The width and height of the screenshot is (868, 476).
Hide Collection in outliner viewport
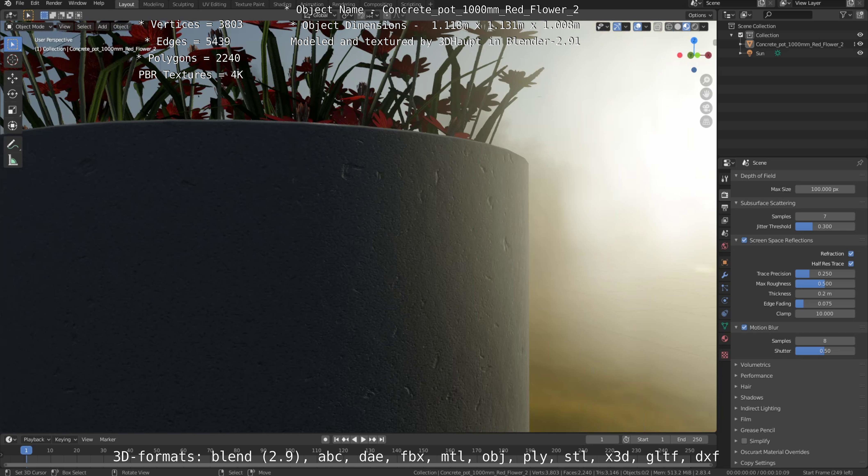[x=860, y=35]
